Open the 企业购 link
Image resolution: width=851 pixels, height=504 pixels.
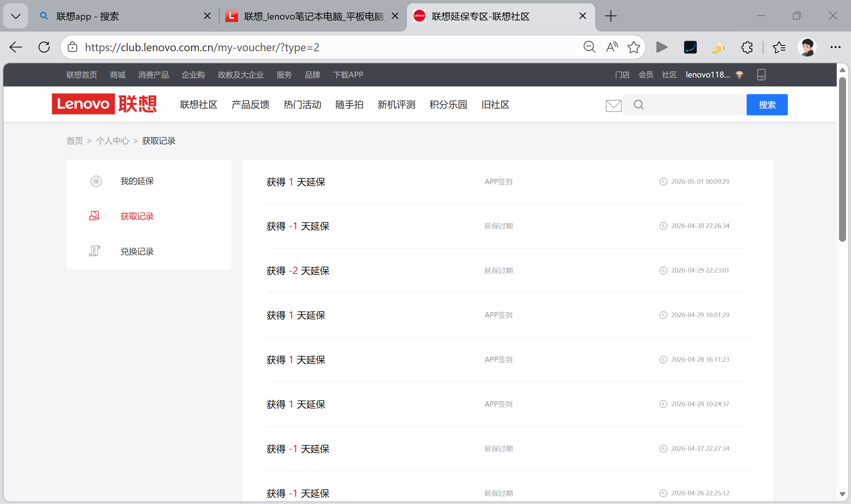point(193,75)
